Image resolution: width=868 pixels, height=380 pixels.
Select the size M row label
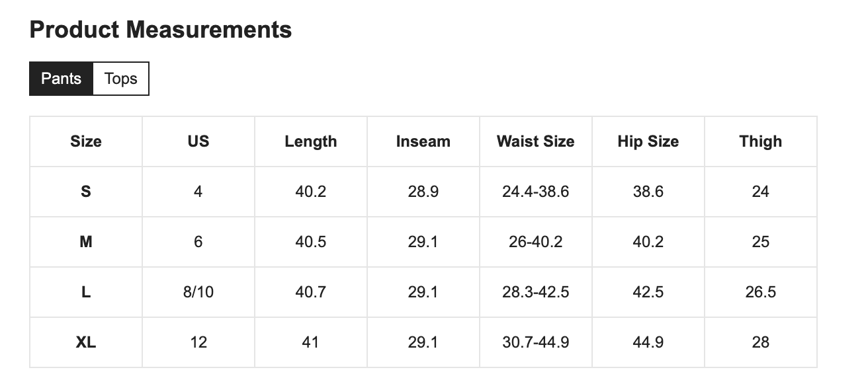coord(86,242)
